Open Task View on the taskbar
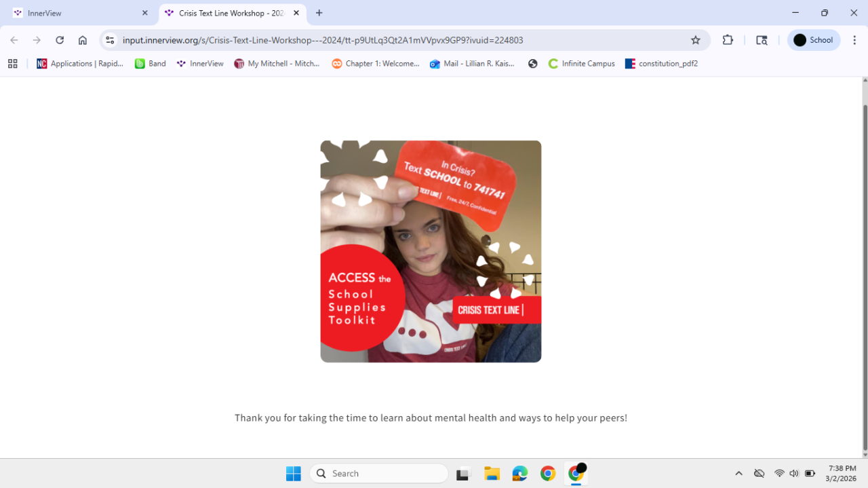The width and height of the screenshot is (868, 488). pyautogui.click(x=464, y=474)
